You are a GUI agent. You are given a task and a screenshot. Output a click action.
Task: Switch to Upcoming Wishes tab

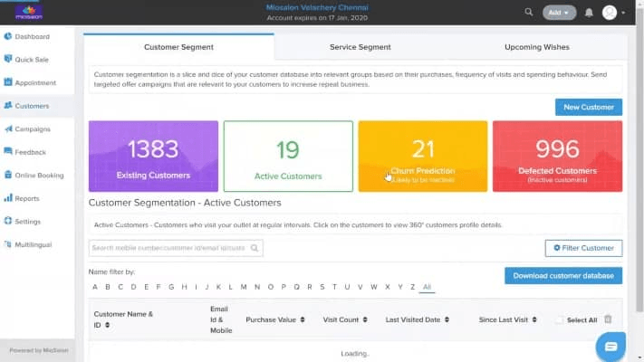537,47
